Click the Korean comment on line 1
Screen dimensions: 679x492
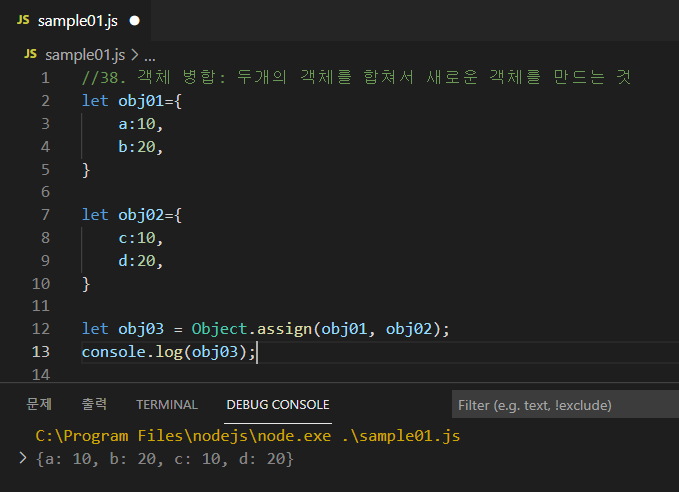356,78
